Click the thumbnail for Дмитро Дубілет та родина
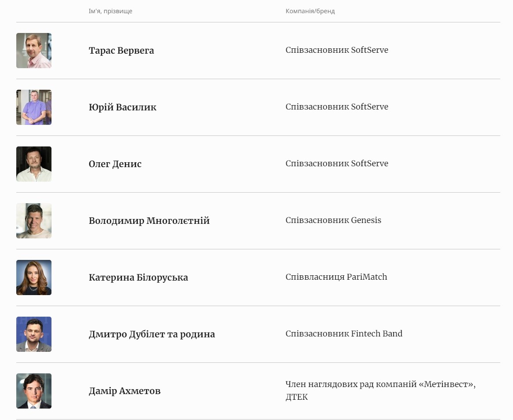 34,334
